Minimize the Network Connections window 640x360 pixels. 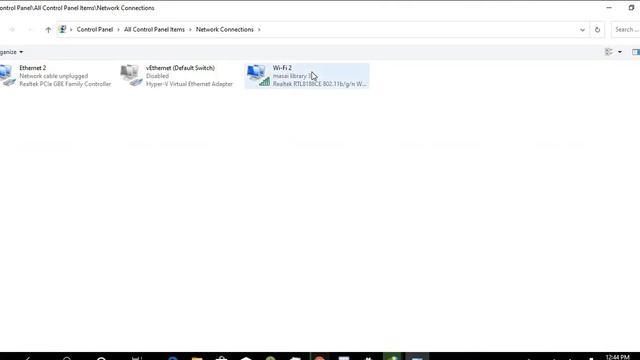609,8
